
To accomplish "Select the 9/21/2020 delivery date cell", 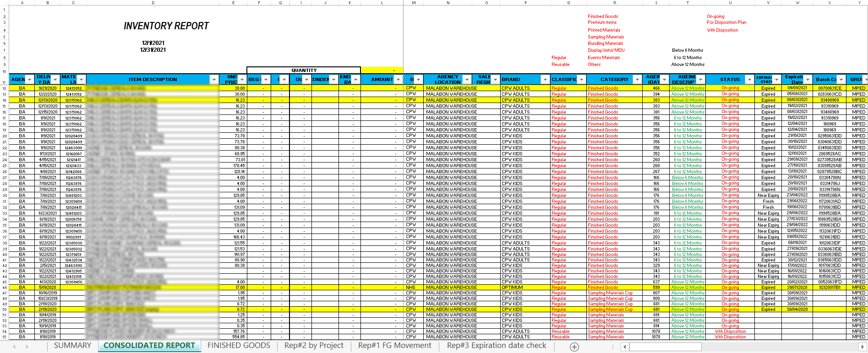I will pyautogui.click(x=48, y=88).
